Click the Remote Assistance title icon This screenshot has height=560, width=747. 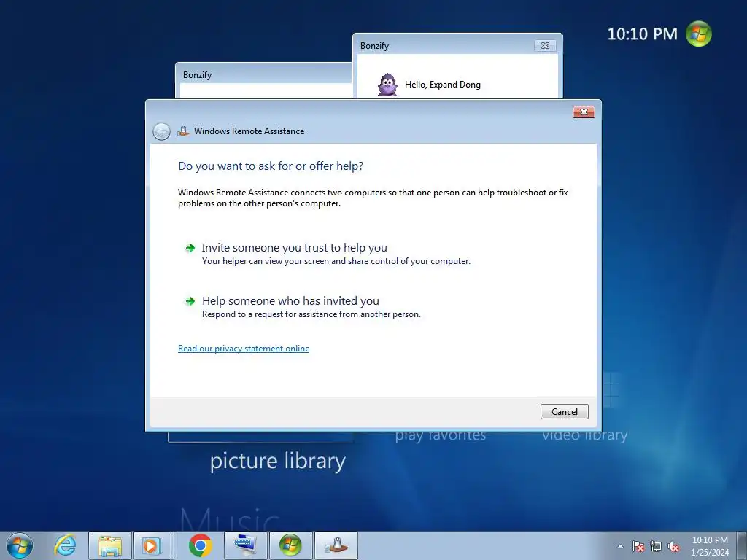coord(183,131)
